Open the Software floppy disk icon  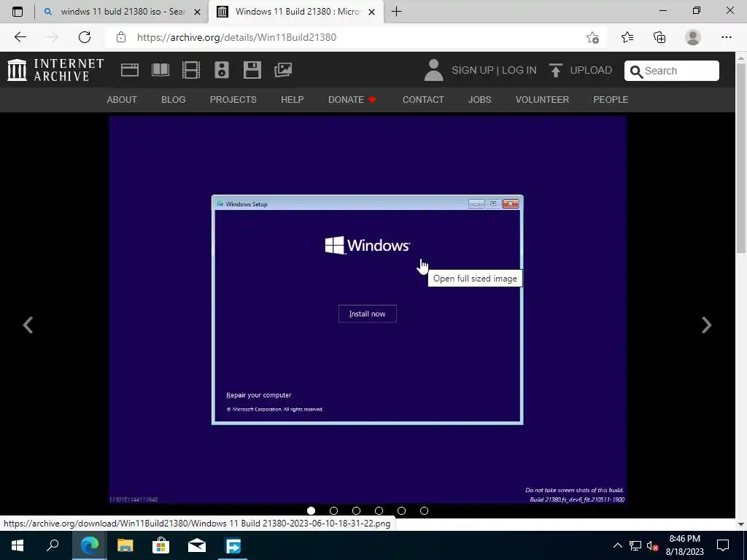click(x=252, y=70)
